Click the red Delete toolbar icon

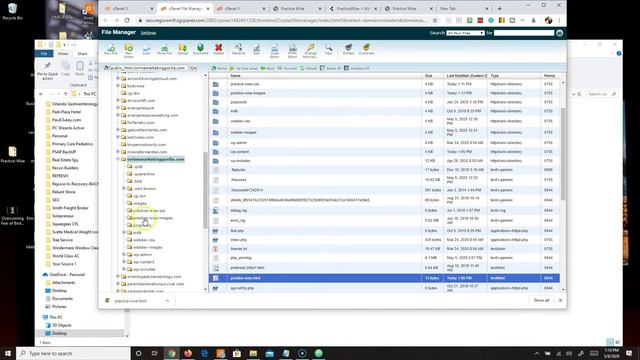tap(219, 49)
